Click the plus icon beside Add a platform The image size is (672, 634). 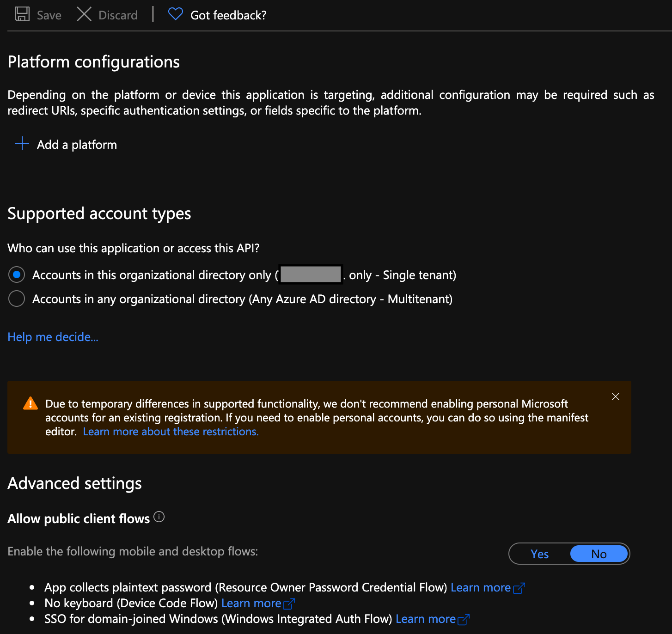pos(22,144)
